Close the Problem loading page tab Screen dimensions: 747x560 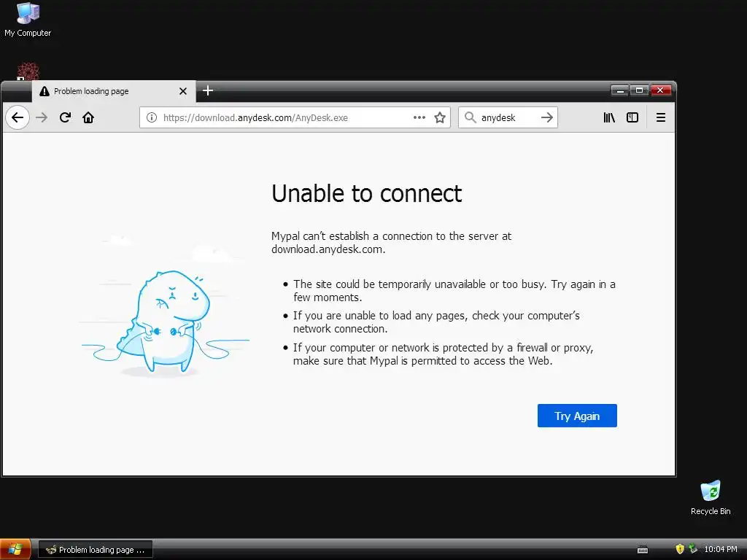point(183,91)
